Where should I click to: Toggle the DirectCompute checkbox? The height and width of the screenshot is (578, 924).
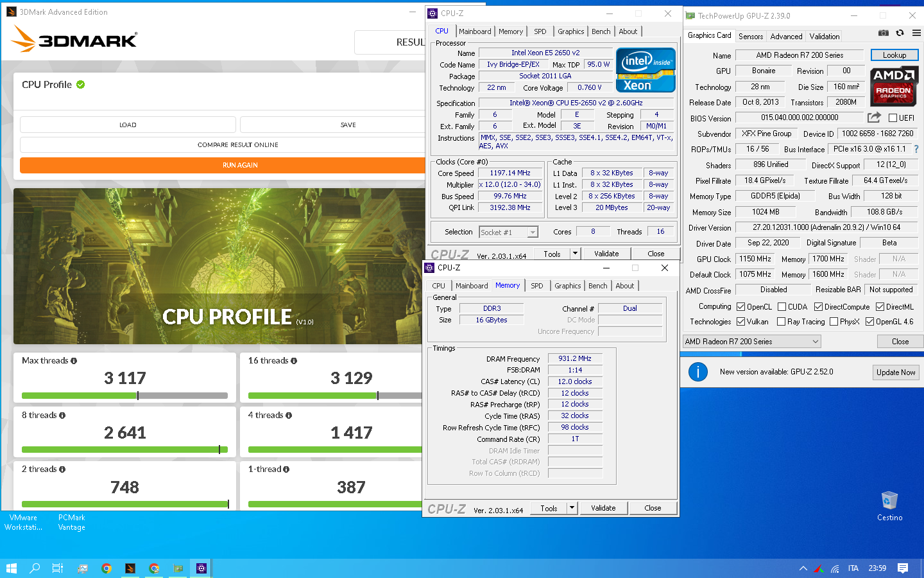818,307
